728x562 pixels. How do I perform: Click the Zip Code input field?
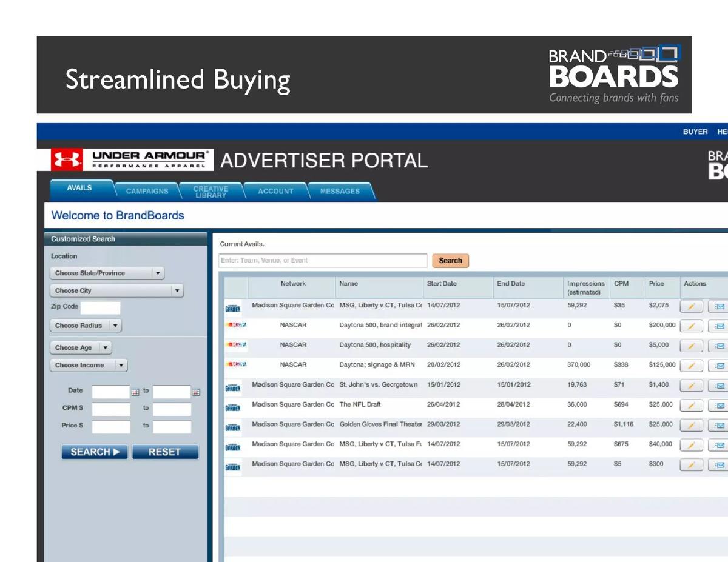[100, 307]
